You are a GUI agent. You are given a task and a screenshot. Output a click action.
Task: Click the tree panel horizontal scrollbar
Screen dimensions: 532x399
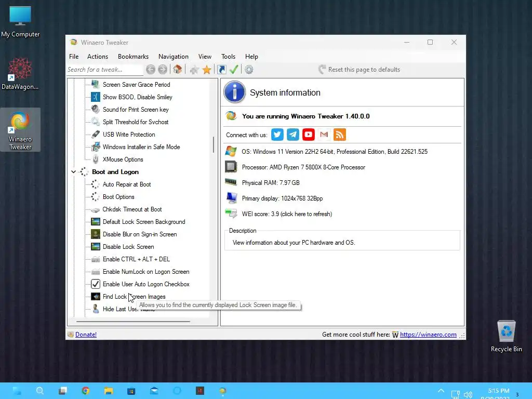pyautogui.click(x=134, y=321)
